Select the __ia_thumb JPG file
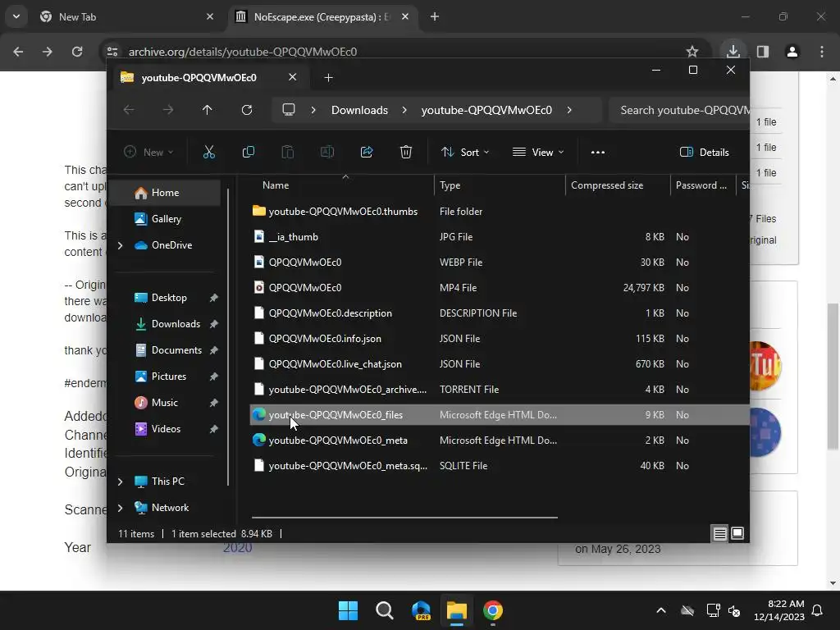Viewport: 840px width, 630px height. (500, 237)
